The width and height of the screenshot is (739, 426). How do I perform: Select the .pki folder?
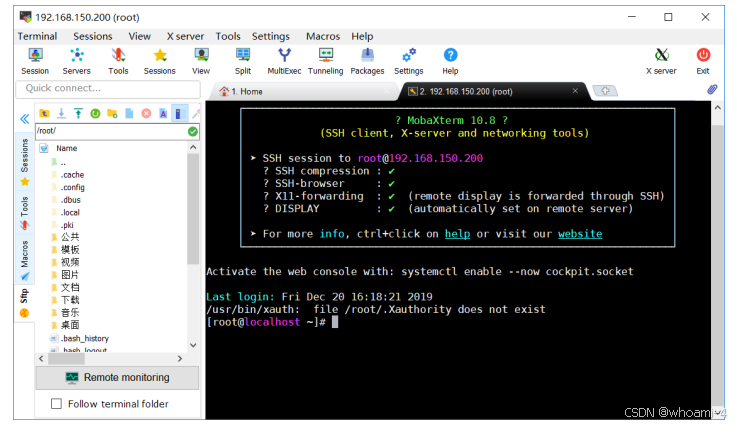point(67,225)
